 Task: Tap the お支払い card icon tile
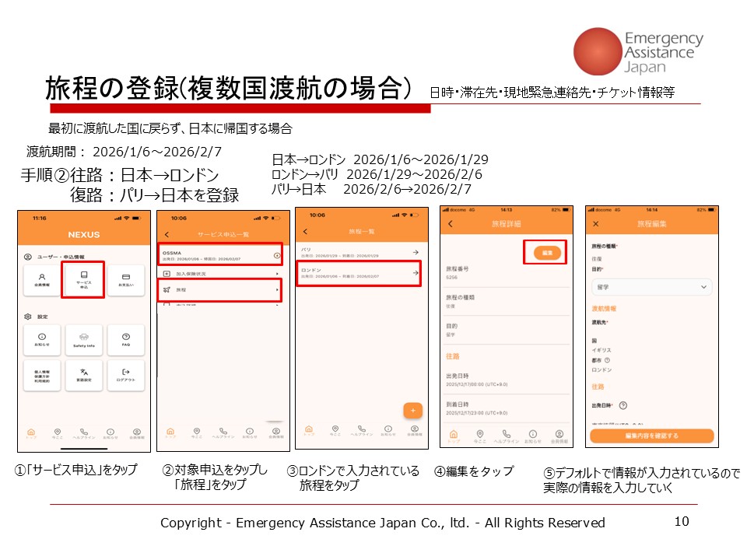tap(125, 279)
